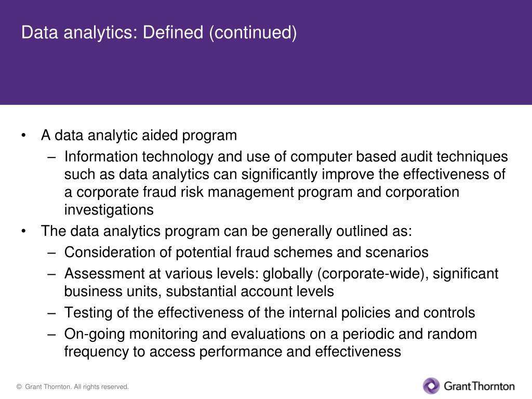Click the Grant Thornton wordmark text
Viewport: 532px width, 399px height.
479,386
